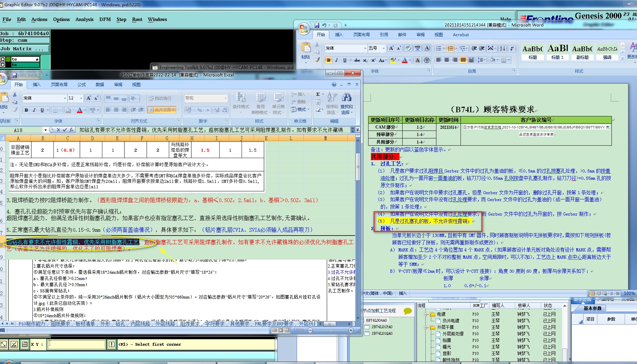Open the DFM menu in Graphic Editor

click(105, 19)
